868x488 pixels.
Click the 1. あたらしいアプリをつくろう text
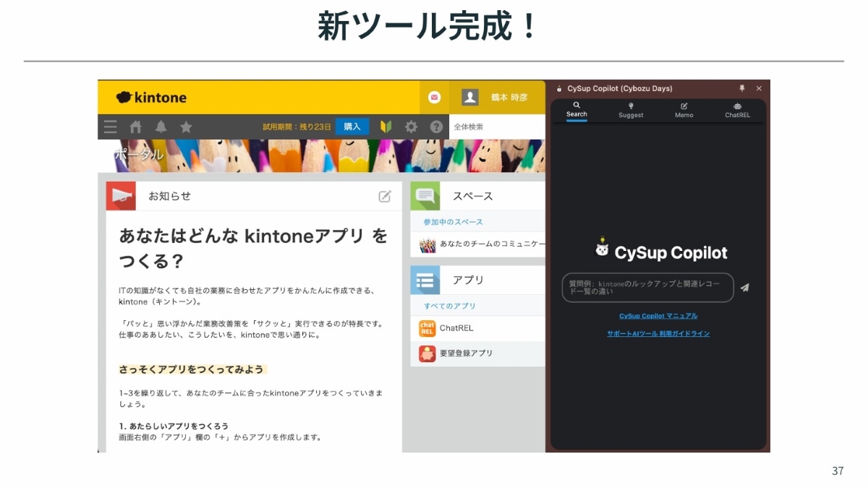click(x=174, y=426)
